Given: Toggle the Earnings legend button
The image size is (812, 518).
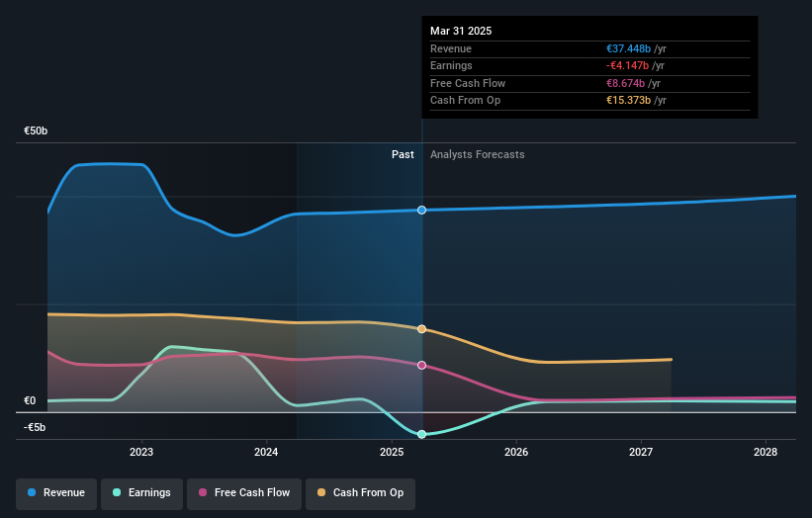Looking at the screenshot, I should tap(141, 493).
